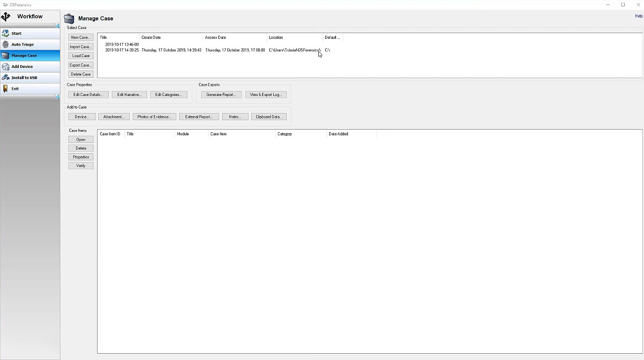Click the Load Case button
Screen dimensions: 644x360
point(81,56)
